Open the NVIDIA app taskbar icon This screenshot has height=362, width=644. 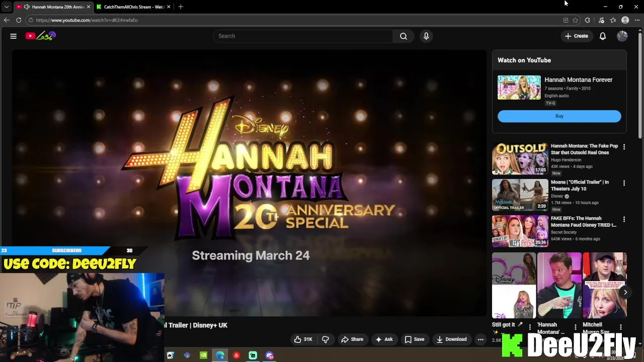[203, 355]
